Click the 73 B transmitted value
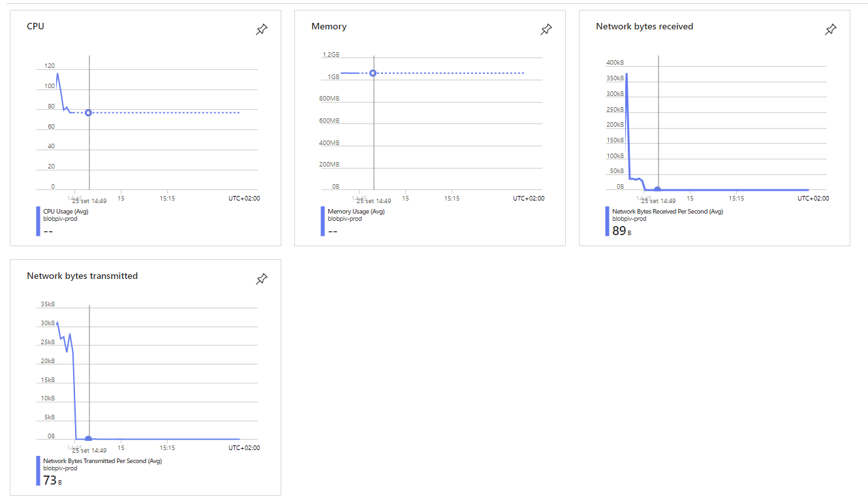868x499 pixels. pos(52,480)
